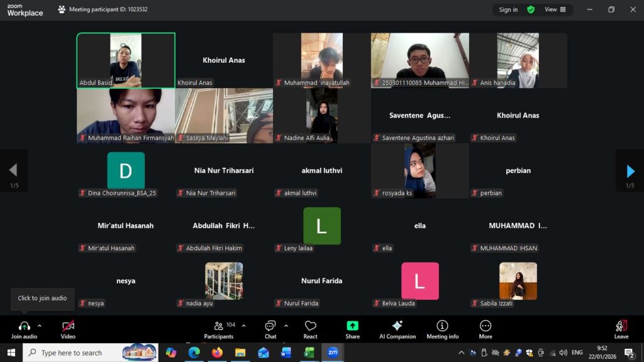Select Abdul Basid's video tile
This screenshot has height=362, width=644.
tap(126, 60)
